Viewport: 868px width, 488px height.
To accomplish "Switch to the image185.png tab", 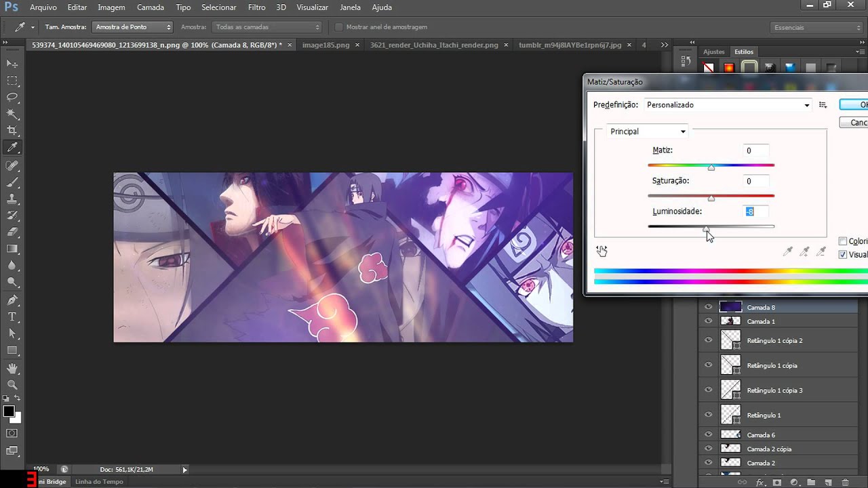I will click(326, 45).
